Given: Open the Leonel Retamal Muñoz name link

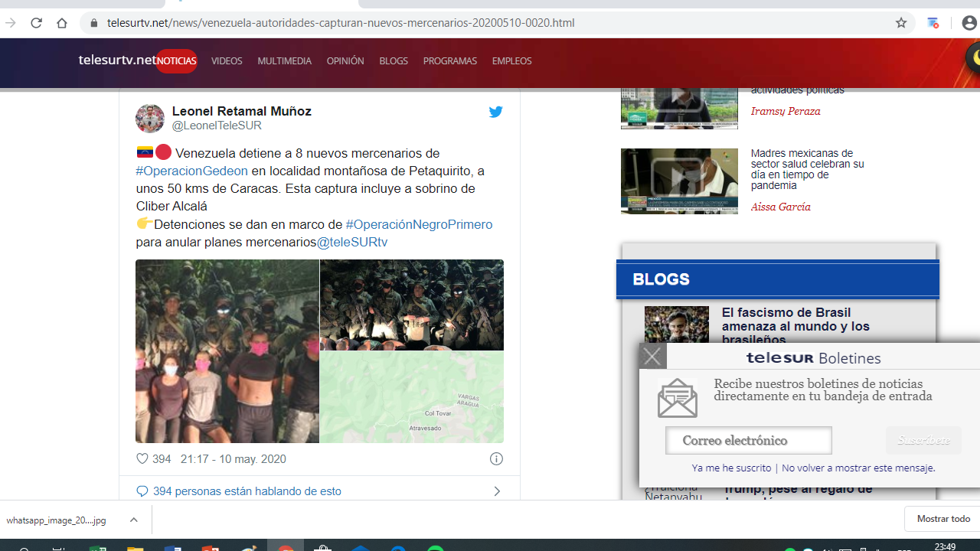Looking at the screenshot, I should point(241,112).
